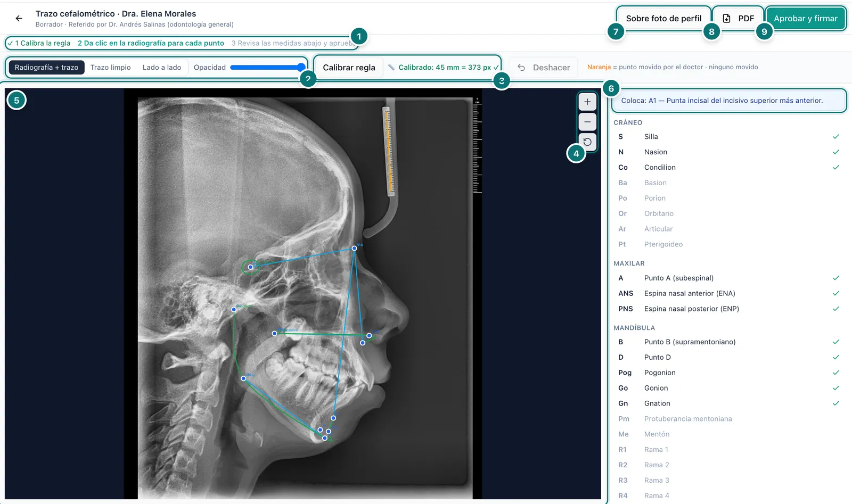The width and height of the screenshot is (852, 504).
Task: Click step 2 Da clic en la radiografía
Action: point(151,43)
